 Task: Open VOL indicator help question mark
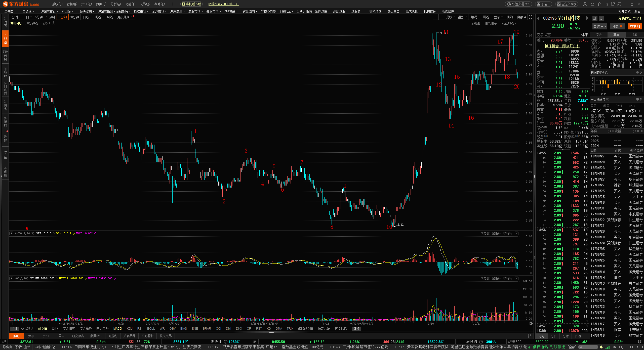point(11,278)
